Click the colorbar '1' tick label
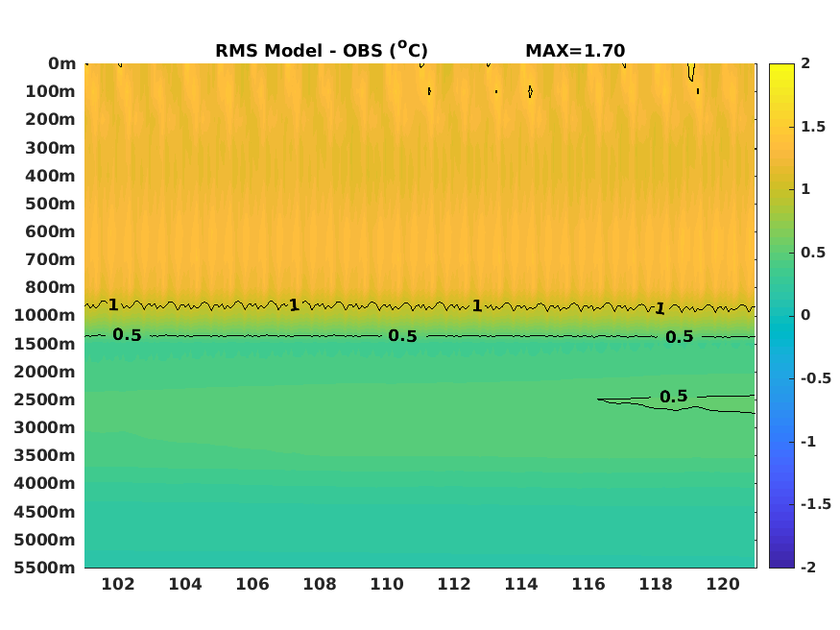This screenshot has height=630, width=840. point(805,189)
